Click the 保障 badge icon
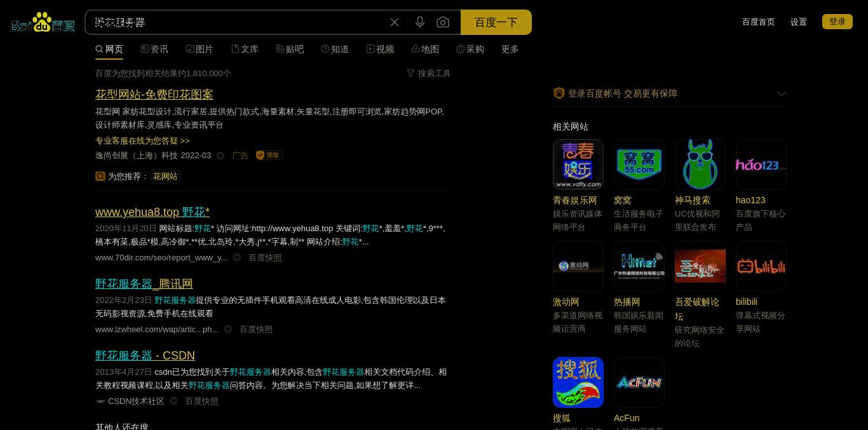The width and height of the screenshot is (868, 430). [x=269, y=156]
